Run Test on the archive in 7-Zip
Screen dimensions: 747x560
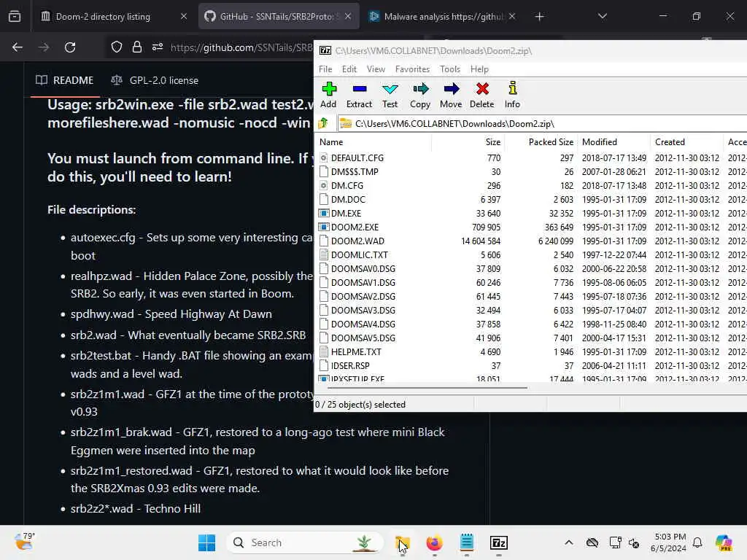click(390, 96)
